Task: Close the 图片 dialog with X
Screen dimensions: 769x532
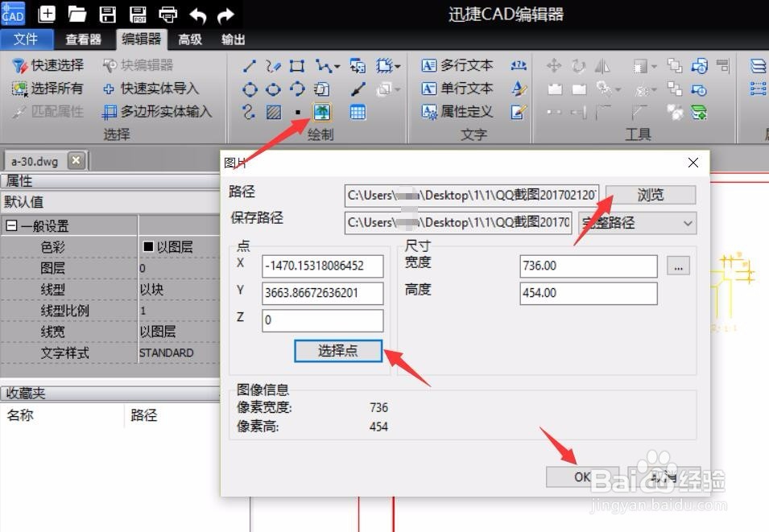Action: [x=693, y=163]
